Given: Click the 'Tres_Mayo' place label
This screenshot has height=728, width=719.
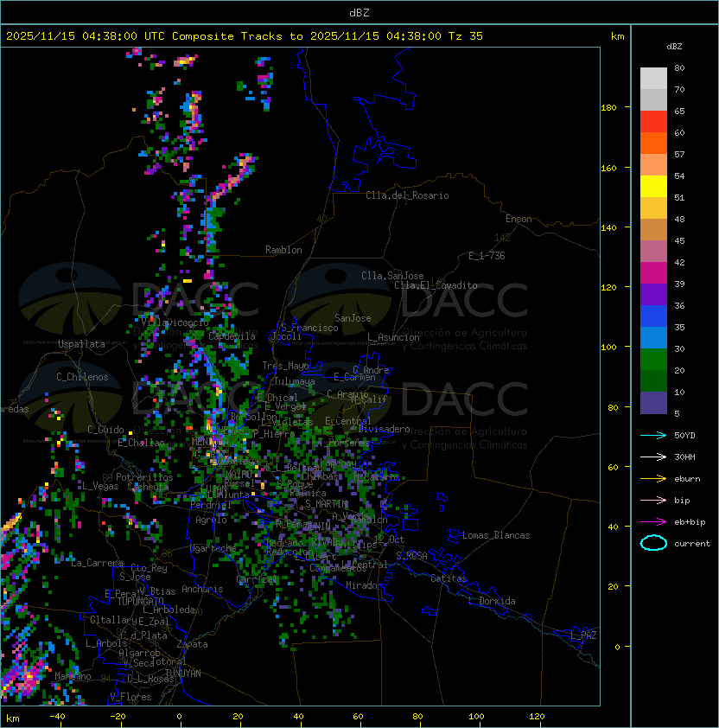Looking at the screenshot, I should (285, 366).
